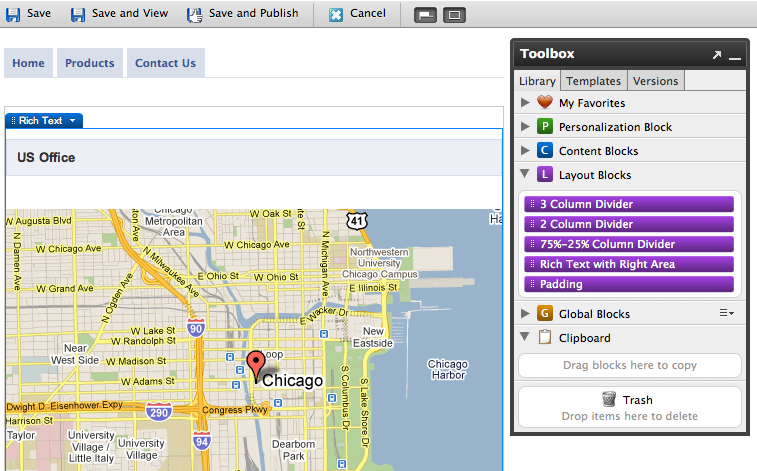
Task: Click the Cancel X icon
Action: coord(336,14)
